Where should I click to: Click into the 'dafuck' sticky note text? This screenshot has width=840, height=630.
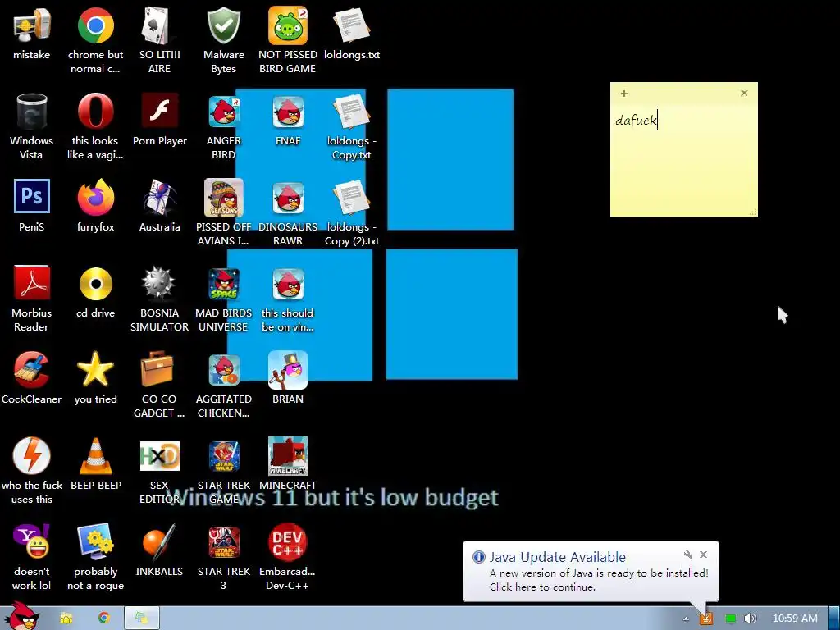[x=636, y=120]
